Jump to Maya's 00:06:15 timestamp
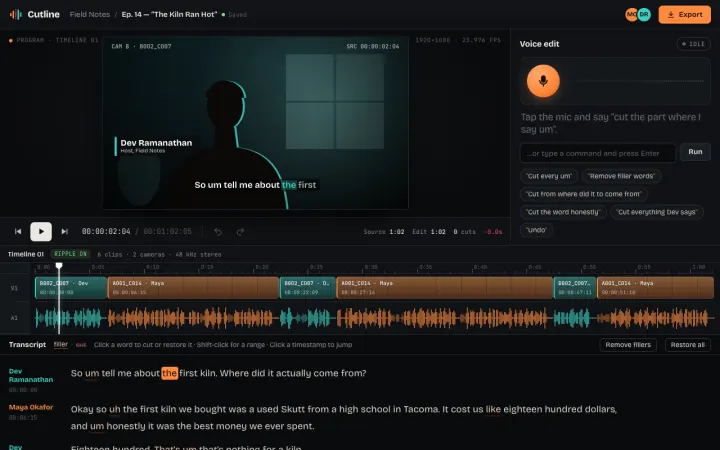720x450 pixels. (x=23, y=417)
